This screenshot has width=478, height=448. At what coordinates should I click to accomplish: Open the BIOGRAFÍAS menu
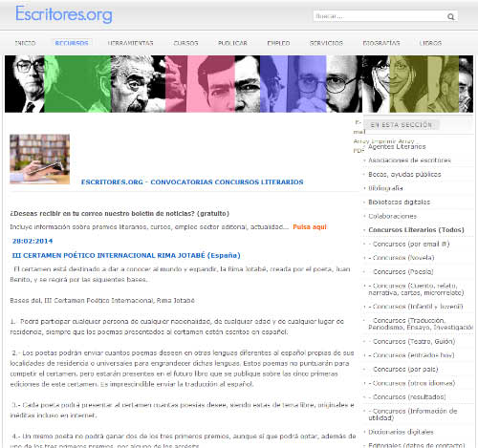click(381, 43)
